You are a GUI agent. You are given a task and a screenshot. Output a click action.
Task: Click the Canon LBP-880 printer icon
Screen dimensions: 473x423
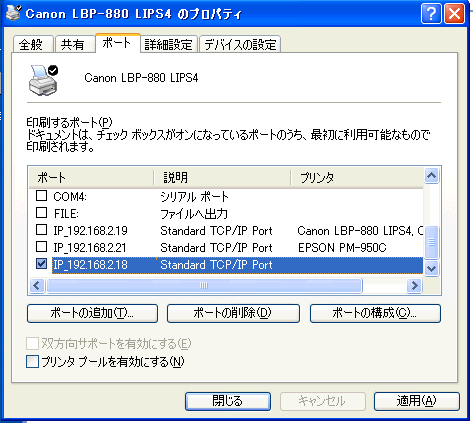(44, 80)
